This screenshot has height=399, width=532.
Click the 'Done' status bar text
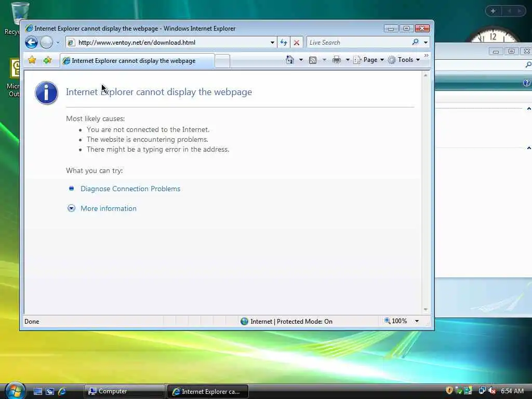tap(32, 321)
